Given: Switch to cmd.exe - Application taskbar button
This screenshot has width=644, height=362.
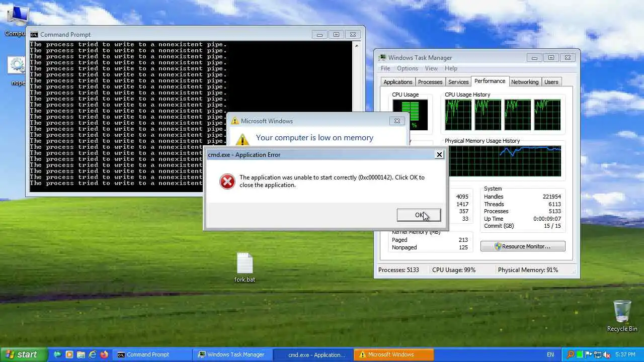Looking at the screenshot, I should [x=313, y=354].
